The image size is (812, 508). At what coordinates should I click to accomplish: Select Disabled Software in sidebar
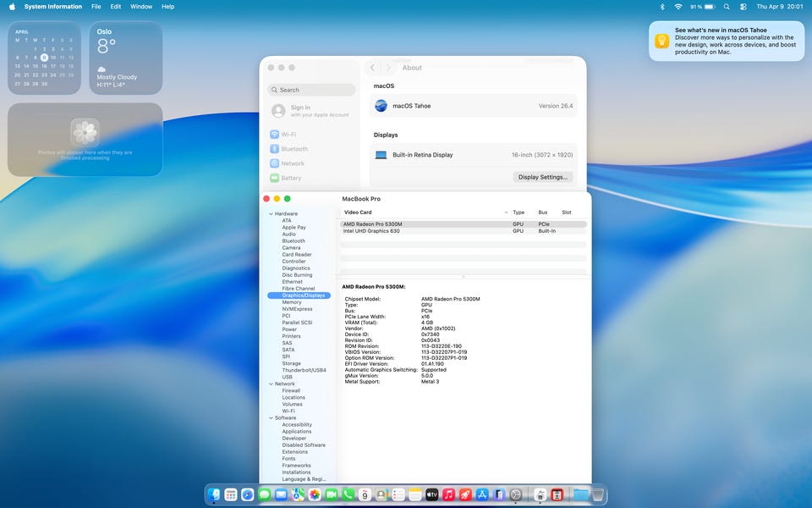304,444
